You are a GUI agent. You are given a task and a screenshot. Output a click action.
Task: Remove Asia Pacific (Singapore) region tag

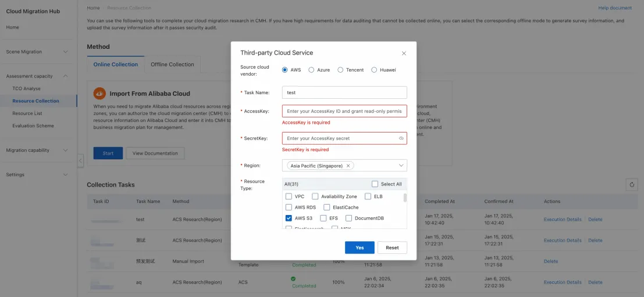[348, 166]
